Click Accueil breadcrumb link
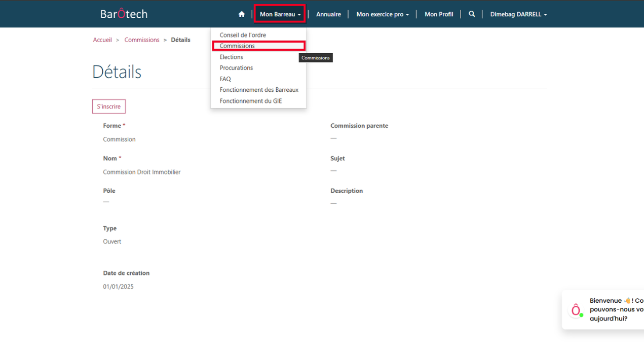Image resolution: width=644 pixels, height=355 pixels. [102, 40]
